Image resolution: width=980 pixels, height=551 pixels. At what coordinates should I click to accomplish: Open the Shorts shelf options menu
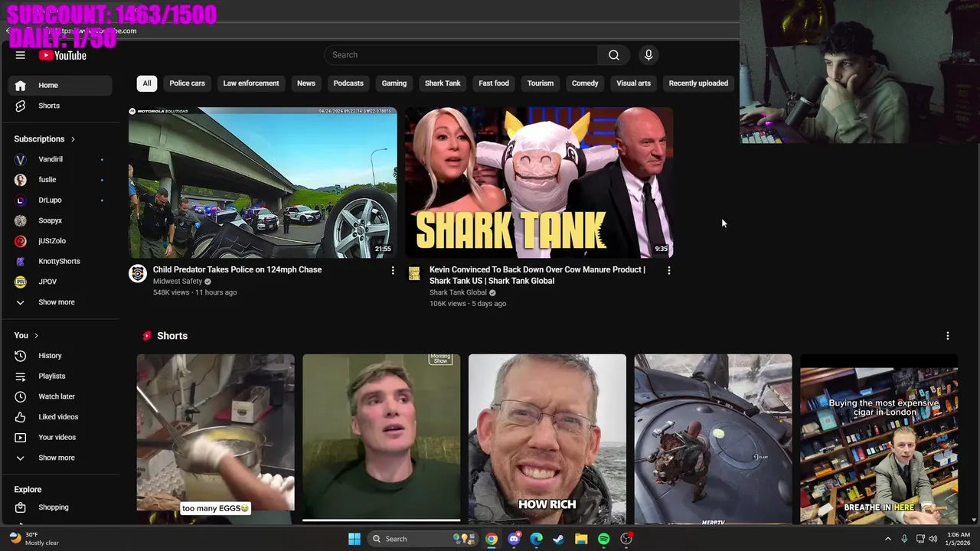(x=948, y=336)
